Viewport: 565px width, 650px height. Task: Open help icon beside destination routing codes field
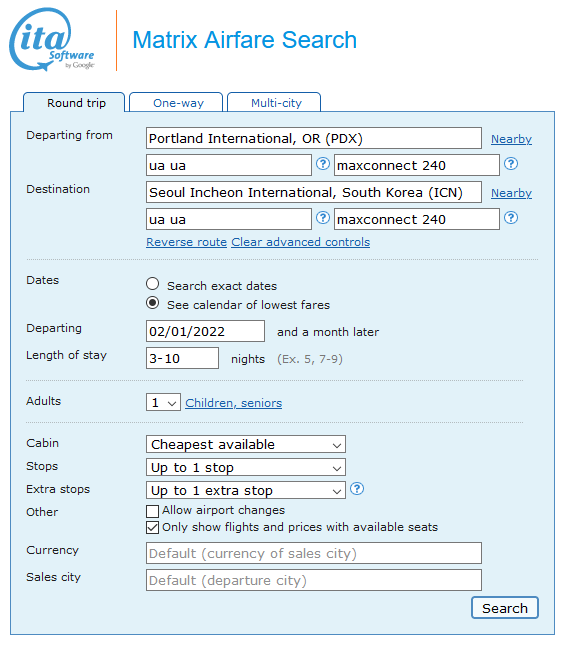pos(323,218)
